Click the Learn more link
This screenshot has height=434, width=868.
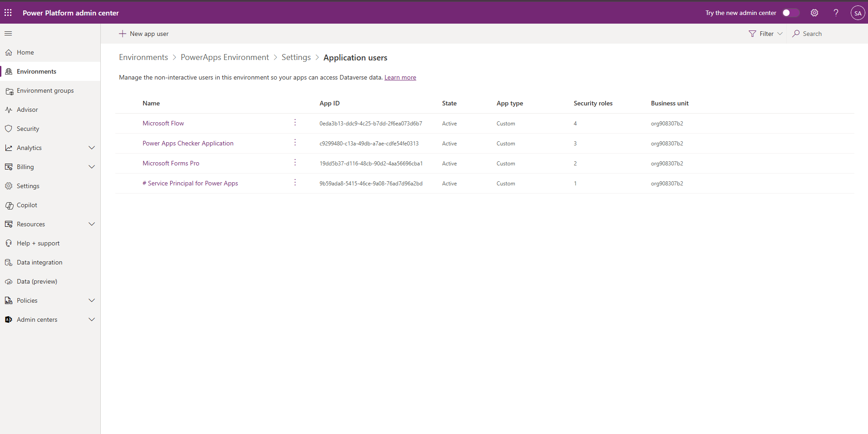pyautogui.click(x=400, y=78)
